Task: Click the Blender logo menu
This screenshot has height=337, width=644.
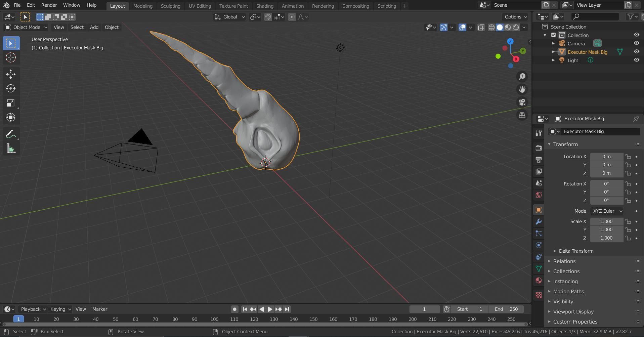Action: [x=6, y=5]
